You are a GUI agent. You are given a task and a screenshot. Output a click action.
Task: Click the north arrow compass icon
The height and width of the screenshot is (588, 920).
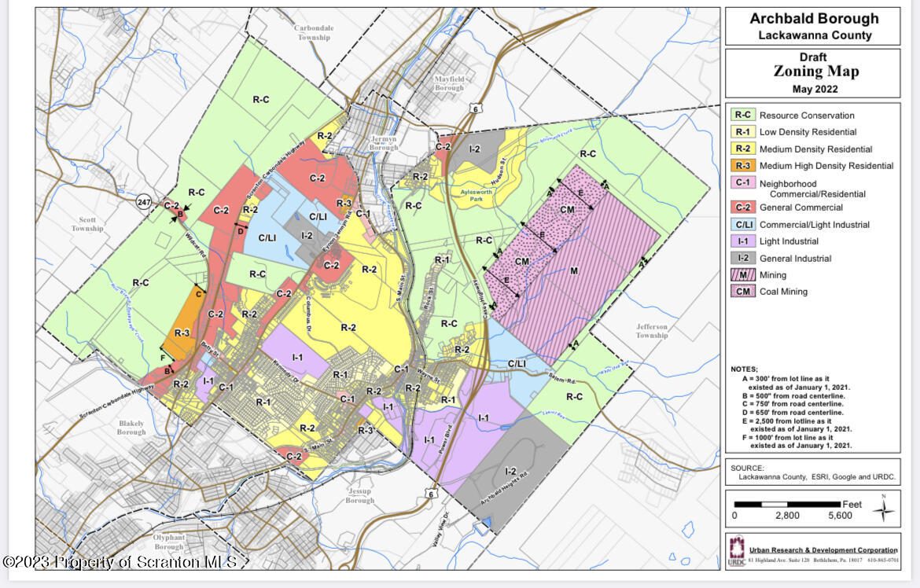pyautogui.click(x=885, y=510)
